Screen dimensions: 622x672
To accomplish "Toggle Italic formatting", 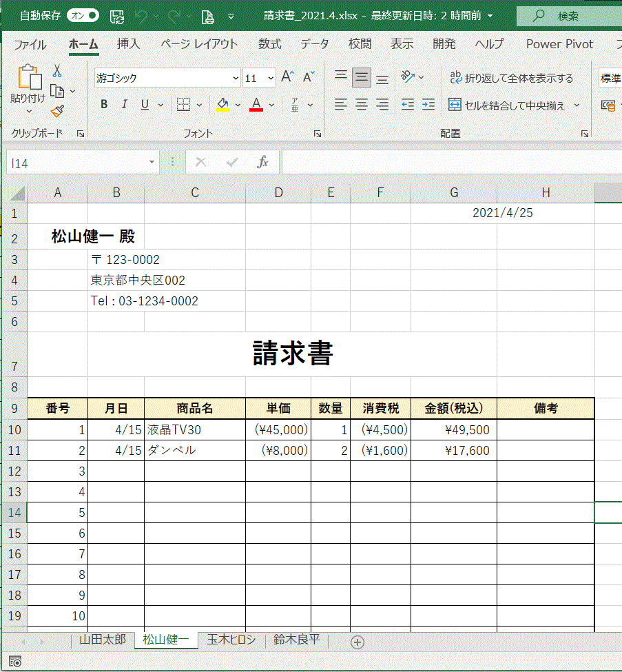I will coord(124,105).
